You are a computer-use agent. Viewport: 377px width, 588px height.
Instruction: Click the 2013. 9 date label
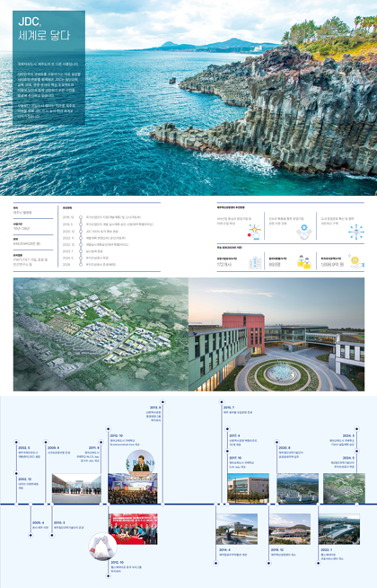click(155, 408)
